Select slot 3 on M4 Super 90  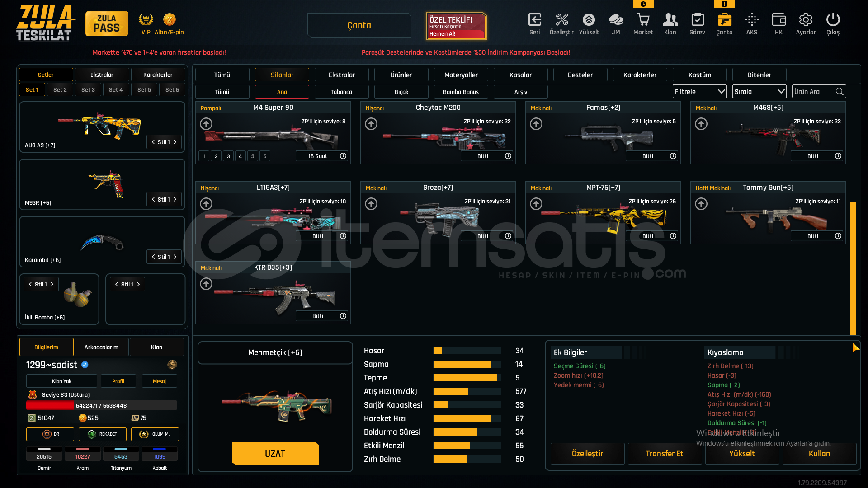tap(228, 156)
